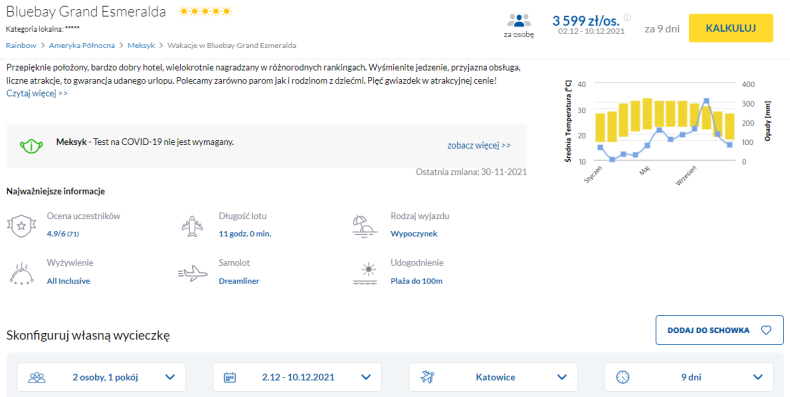Click the green COVID mask icon

(31, 146)
